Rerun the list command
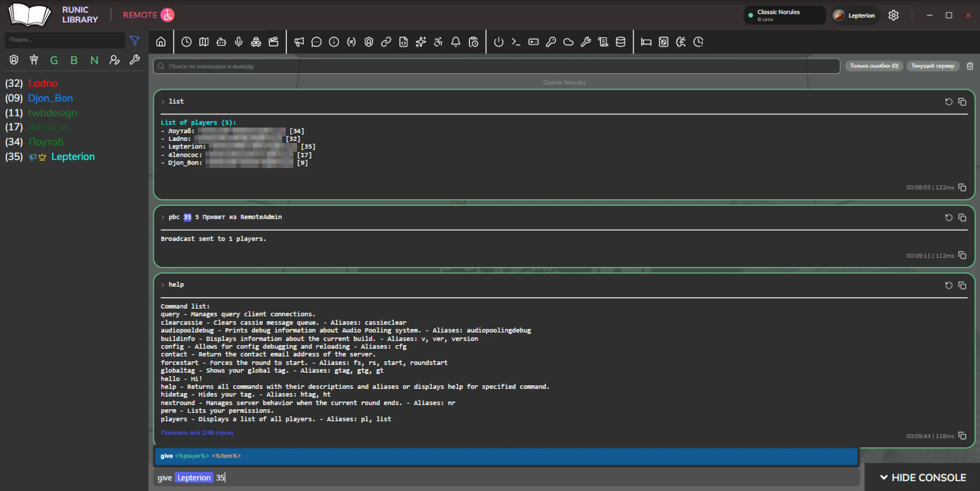The image size is (980, 491). [948, 101]
